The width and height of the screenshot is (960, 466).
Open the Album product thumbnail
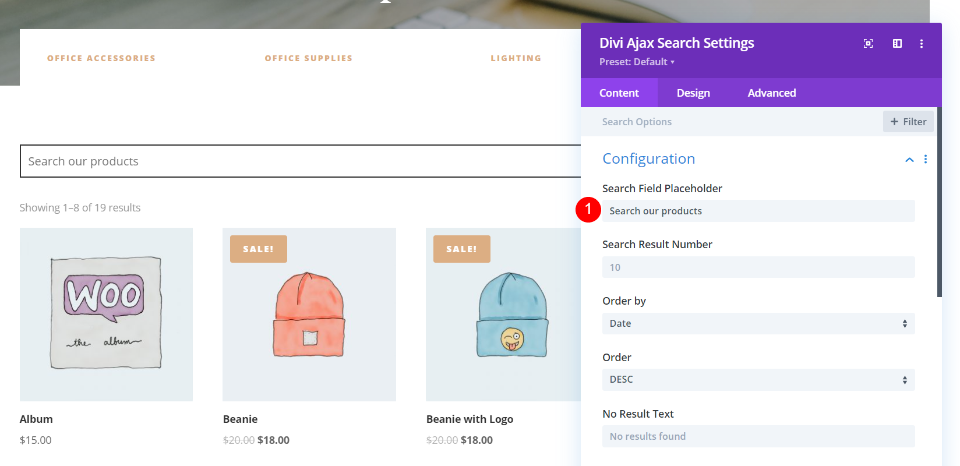click(106, 314)
